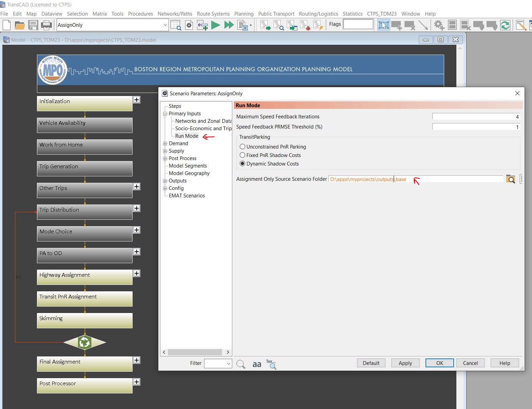The width and height of the screenshot is (532, 409).
Task: Open the Public Transport menu
Action: pos(276,14)
